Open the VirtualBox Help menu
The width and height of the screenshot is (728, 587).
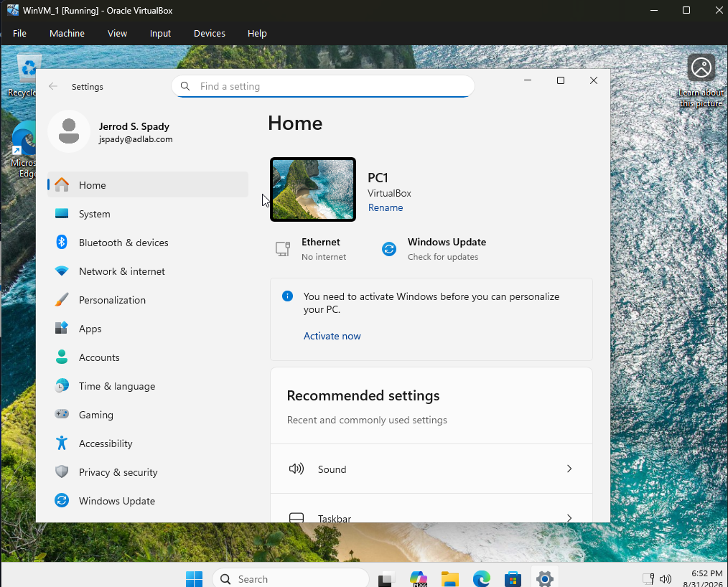pyautogui.click(x=257, y=34)
